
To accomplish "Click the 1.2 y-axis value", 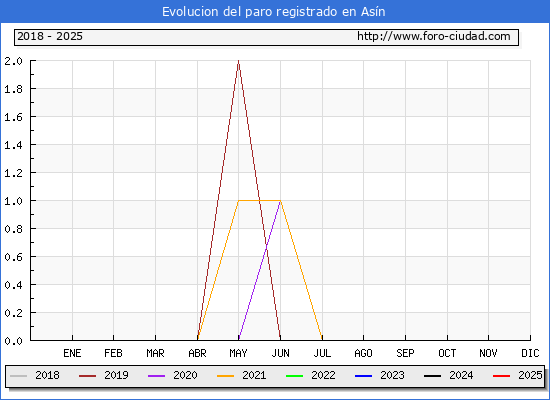I will pos(13,173).
